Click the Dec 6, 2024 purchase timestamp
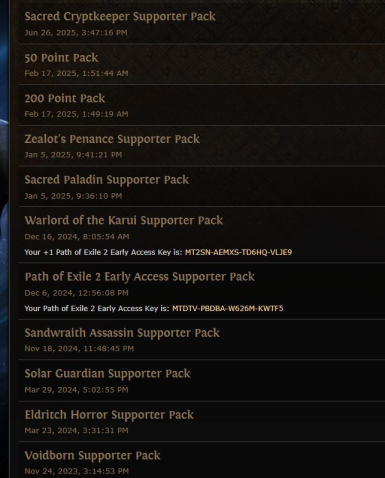This screenshot has height=478, width=385. [76, 293]
